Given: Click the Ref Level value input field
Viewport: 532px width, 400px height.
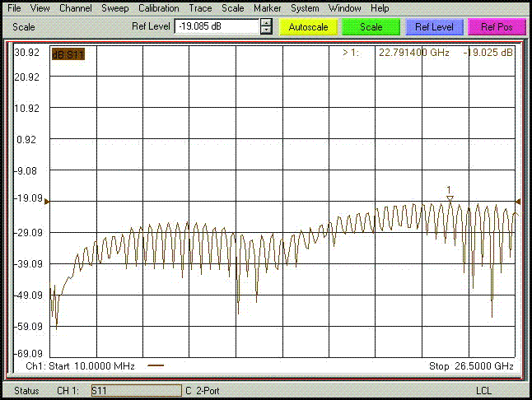Looking at the screenshot, I should tap(217, 26).
